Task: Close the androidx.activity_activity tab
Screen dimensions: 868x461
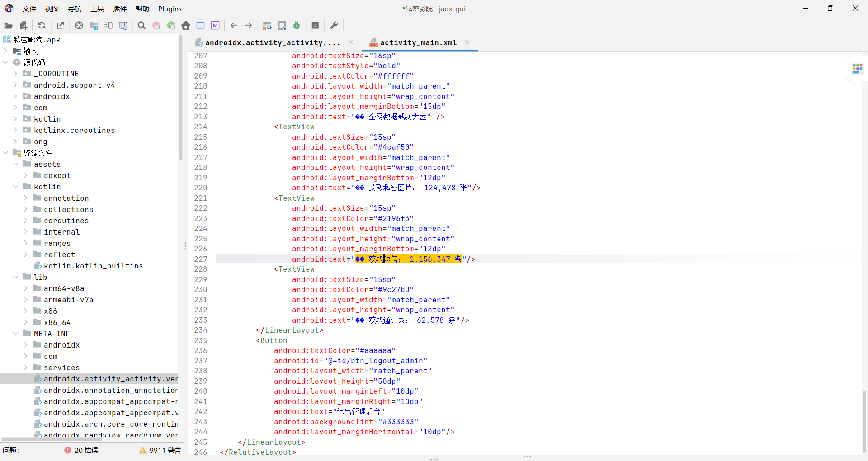Action: 351,42
